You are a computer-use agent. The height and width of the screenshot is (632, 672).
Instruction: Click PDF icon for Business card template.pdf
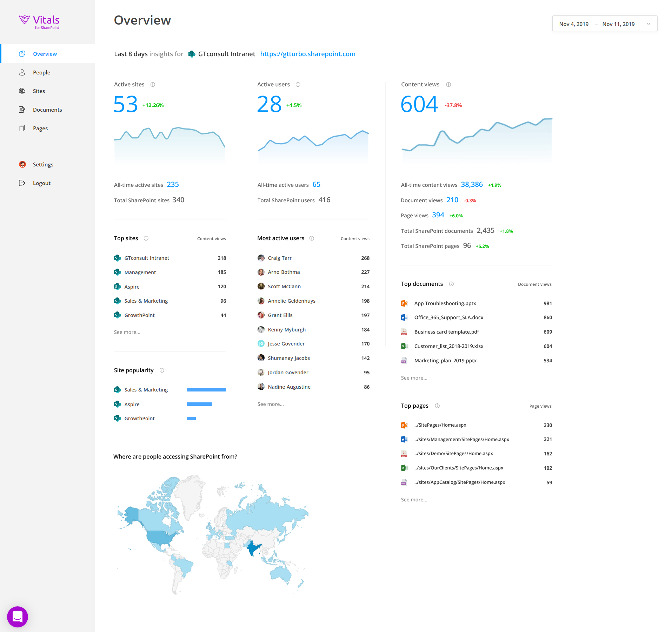[404, 332]
